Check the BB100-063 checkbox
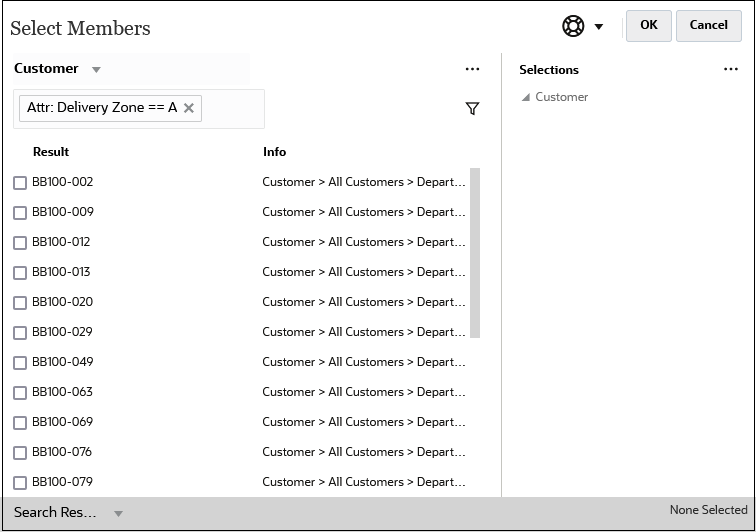Image resolution: width=756 pixels, height=532 pixels. pyautogui.click(x=20, y=393)
